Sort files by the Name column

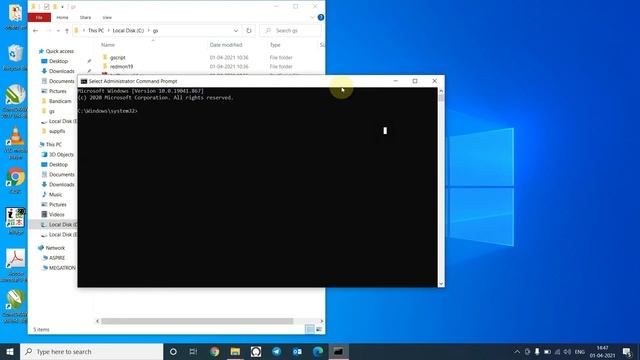[108, 45]
